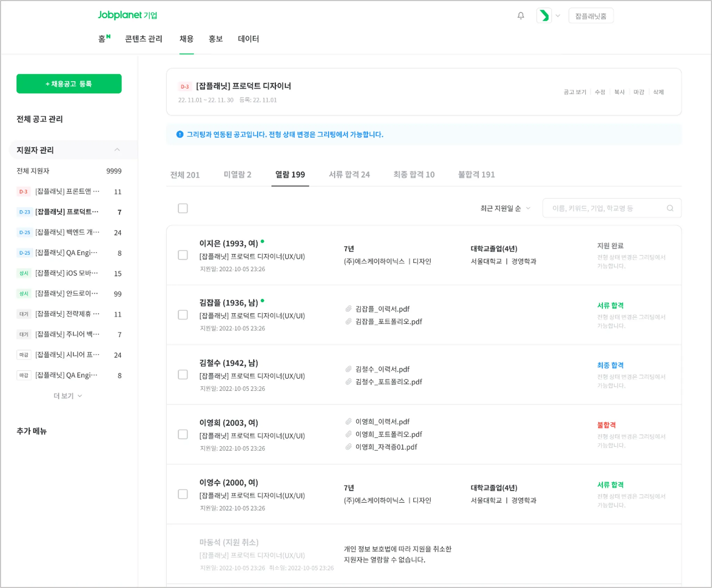The image size is (712, 588).
Task: Click the notification bell icon
Action: tap(520, 16)
